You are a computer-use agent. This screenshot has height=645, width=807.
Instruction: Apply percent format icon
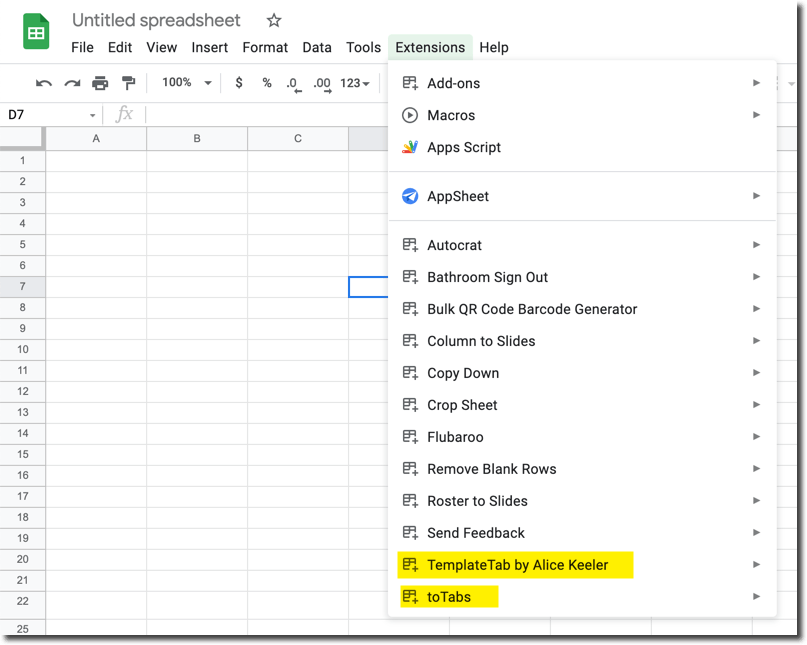[x=266, y=83]
